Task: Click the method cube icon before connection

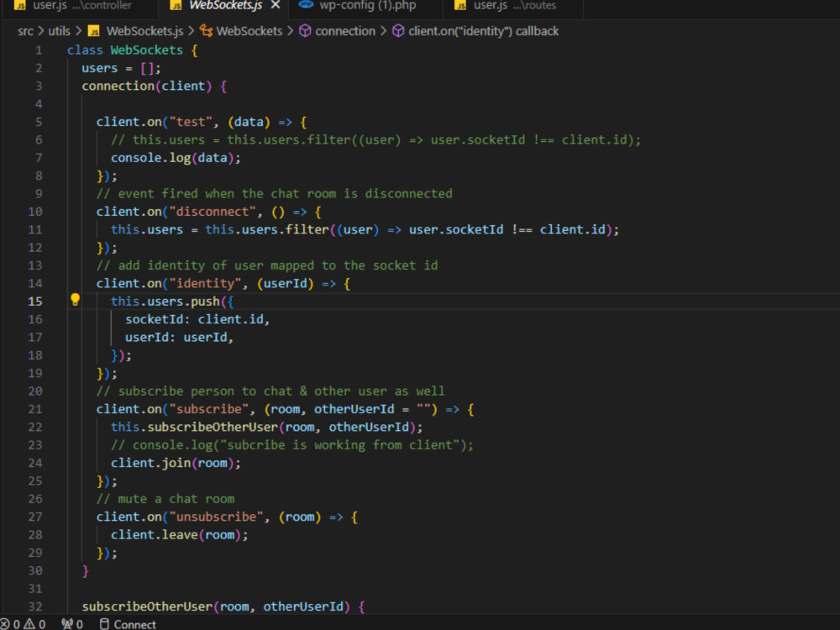Action: [305, 31]
